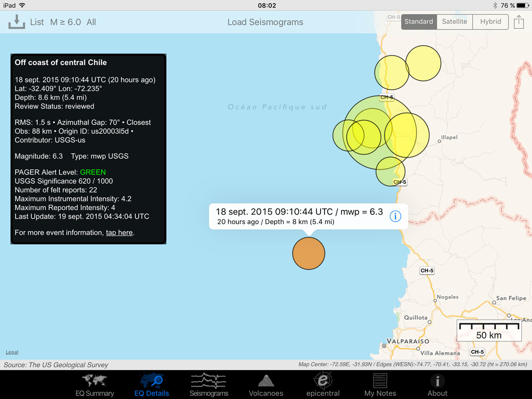Tap the Legal link on map

click(x=12, y=352)
